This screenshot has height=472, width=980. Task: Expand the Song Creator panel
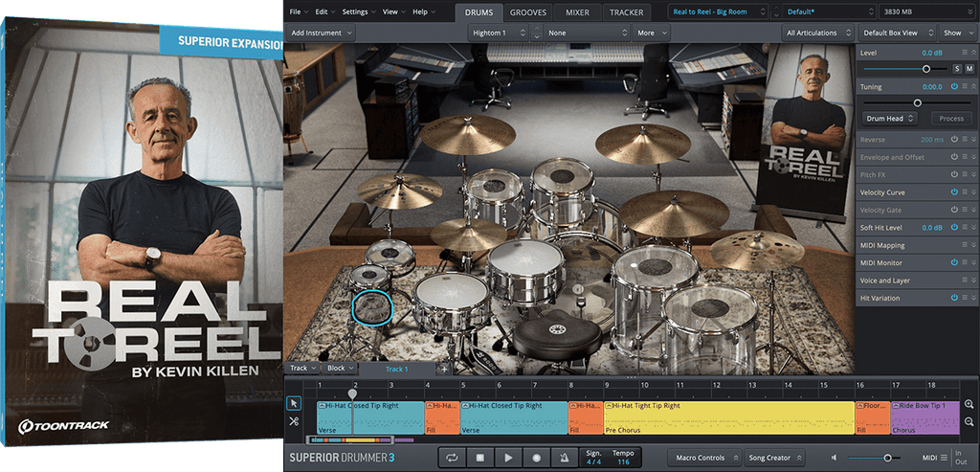[x=773, y=459]
